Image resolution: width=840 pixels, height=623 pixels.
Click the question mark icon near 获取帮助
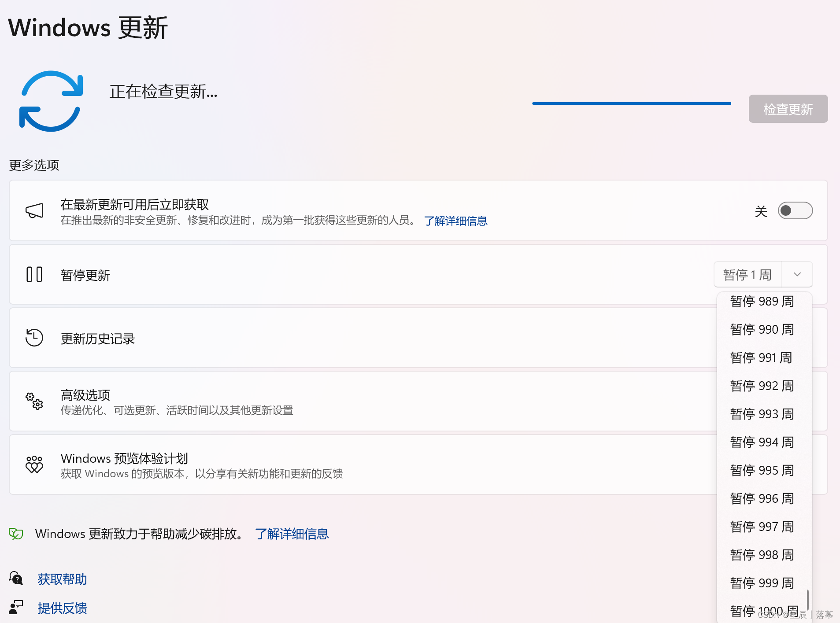pos(15,579)
